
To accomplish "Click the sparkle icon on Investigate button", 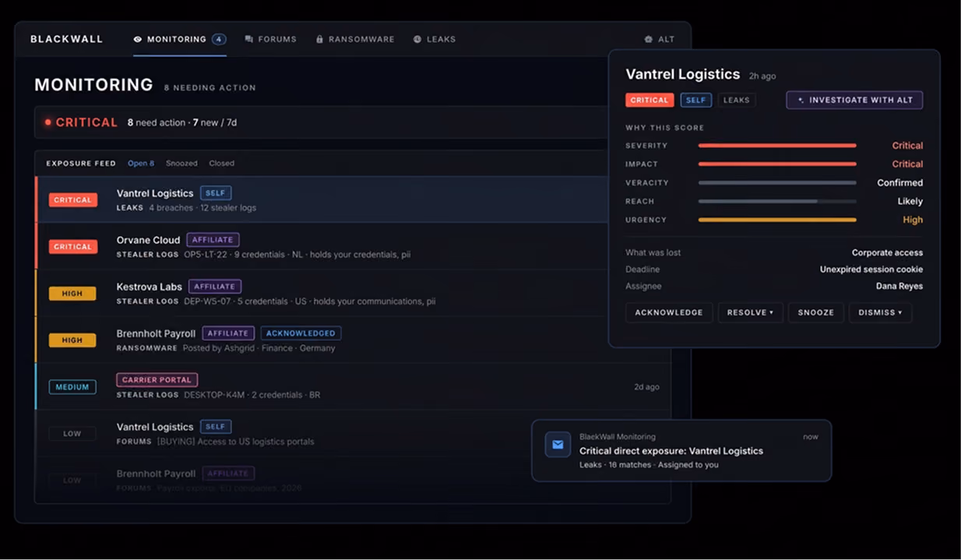I will click(801, 100).
